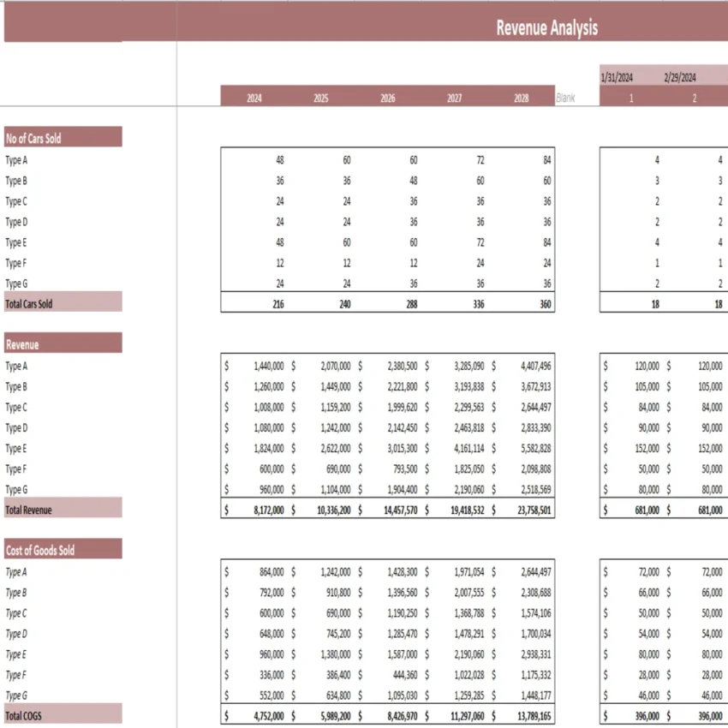
Task: Click revenue cell 1,260,000 for Type B
Action: click(269, 387)
